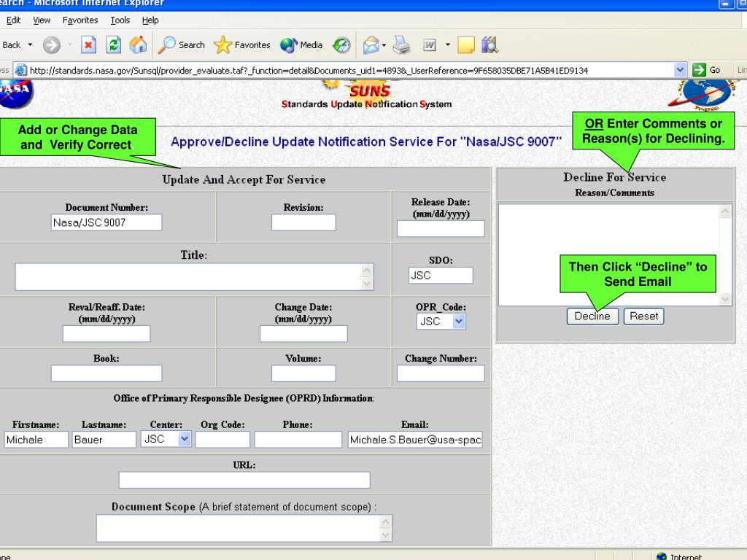Click into the Volume field
The height and width of the screenshot is (560, 747).
(303, 373)
